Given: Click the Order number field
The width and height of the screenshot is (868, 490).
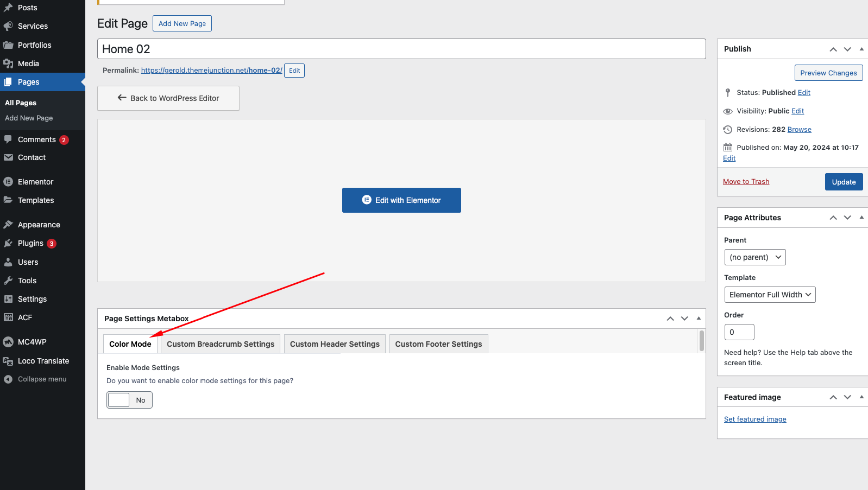Looking at the screenshot, I should [x=739, y=332].
